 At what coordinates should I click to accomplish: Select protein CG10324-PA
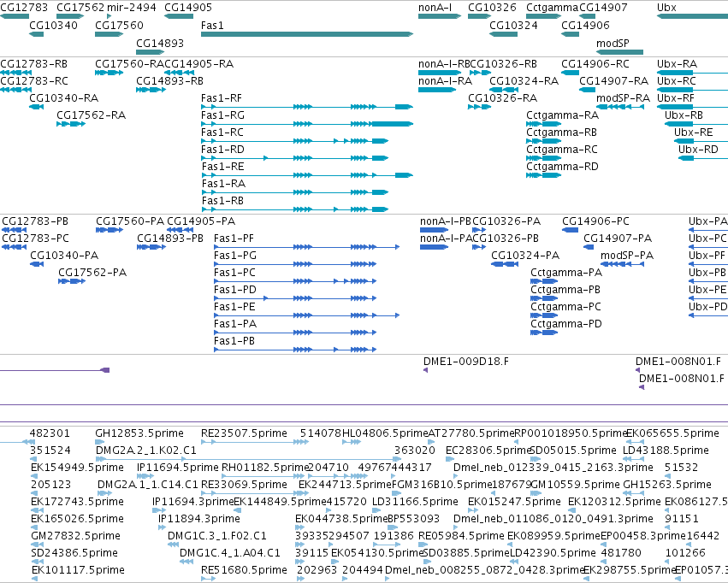pyautogui.click(x=525, y=255)
